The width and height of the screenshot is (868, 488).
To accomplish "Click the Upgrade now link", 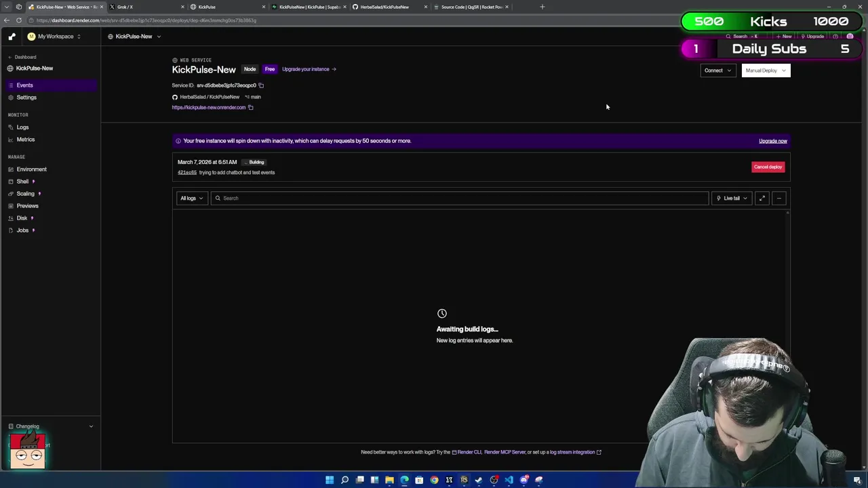I will (773, 141).
